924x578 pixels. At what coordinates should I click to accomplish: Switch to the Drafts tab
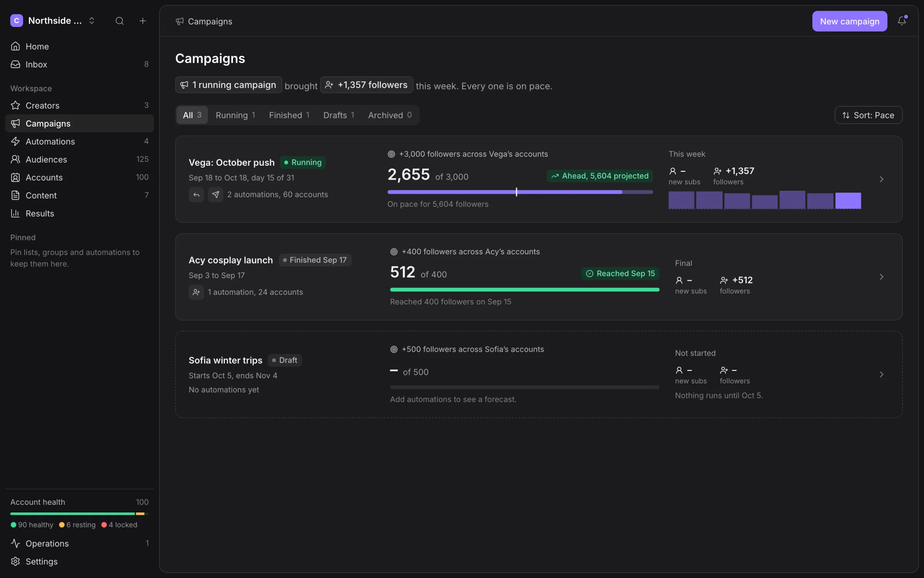click(x=339, y=115)
